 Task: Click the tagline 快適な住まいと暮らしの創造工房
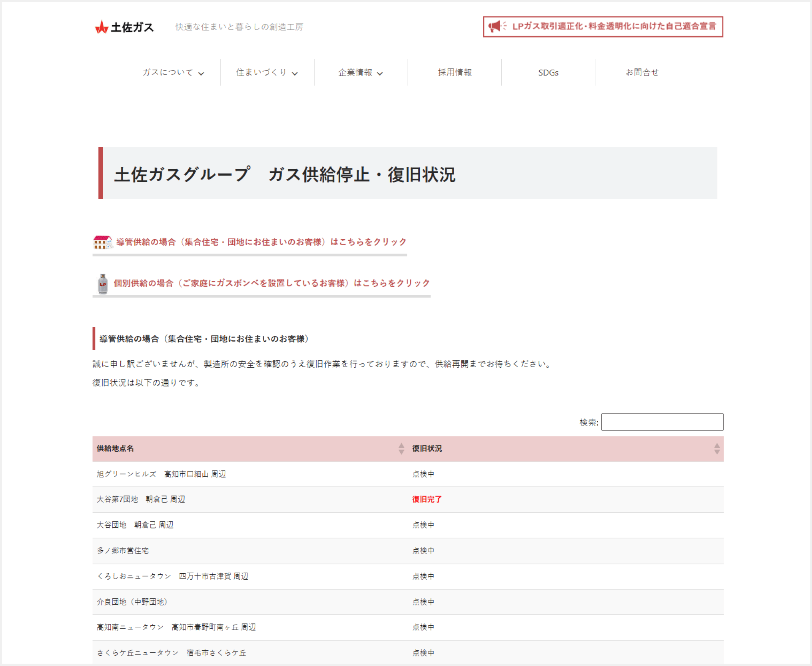239,27
